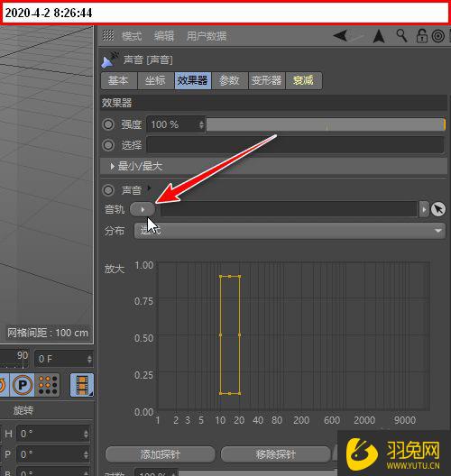Toggle the lock element icon
The width and height of the screenshot is (451, 476).
tap(421, 36)
